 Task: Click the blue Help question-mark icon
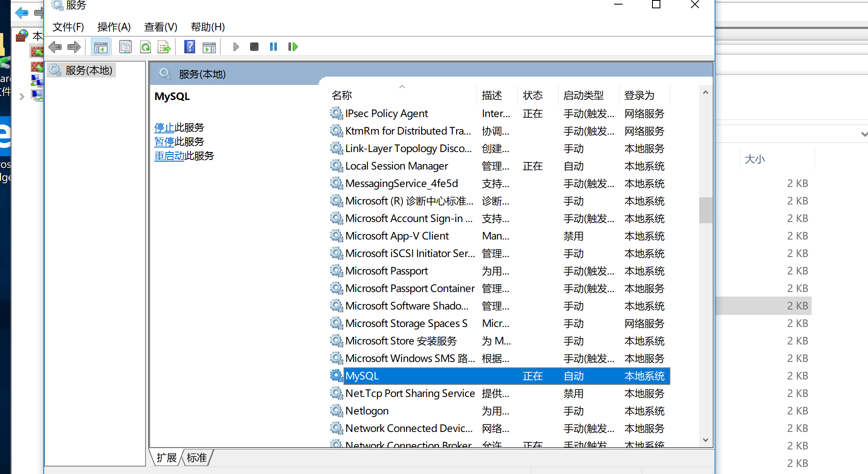(x=190, y=47)
